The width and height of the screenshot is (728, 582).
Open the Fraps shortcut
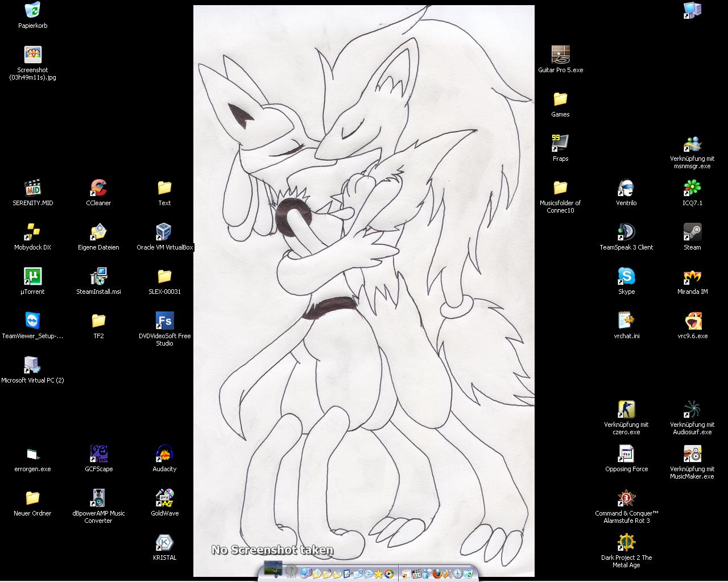(x=560, y=143)
